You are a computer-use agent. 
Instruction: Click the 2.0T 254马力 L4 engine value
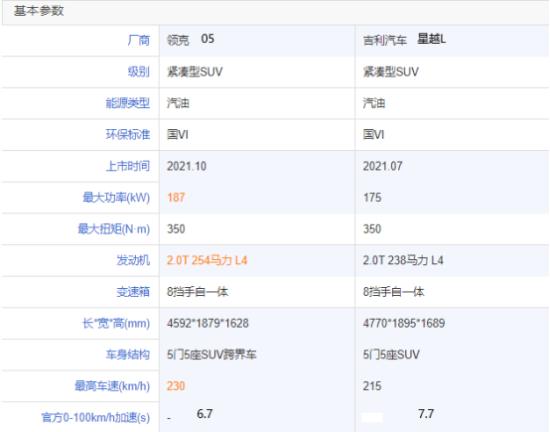click(207, 260)
